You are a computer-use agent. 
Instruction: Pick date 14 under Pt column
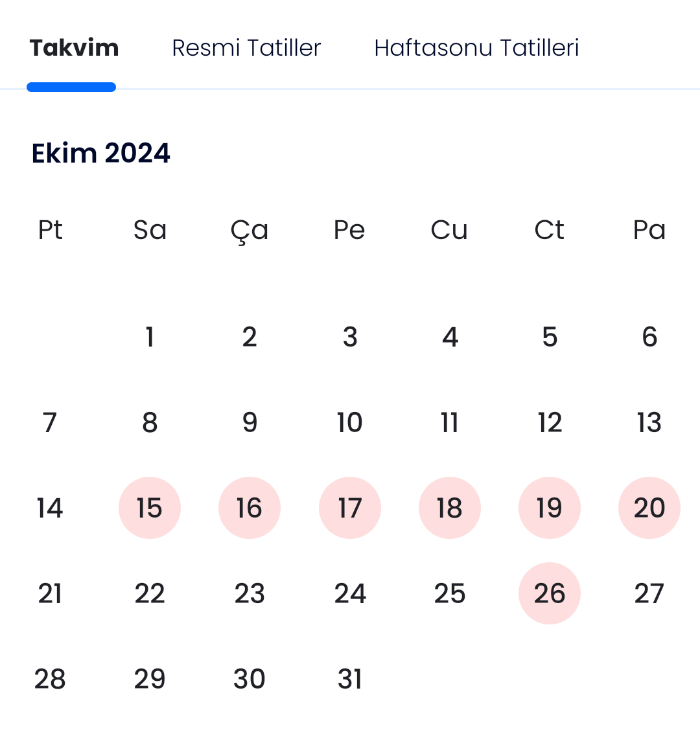[50, 507]
